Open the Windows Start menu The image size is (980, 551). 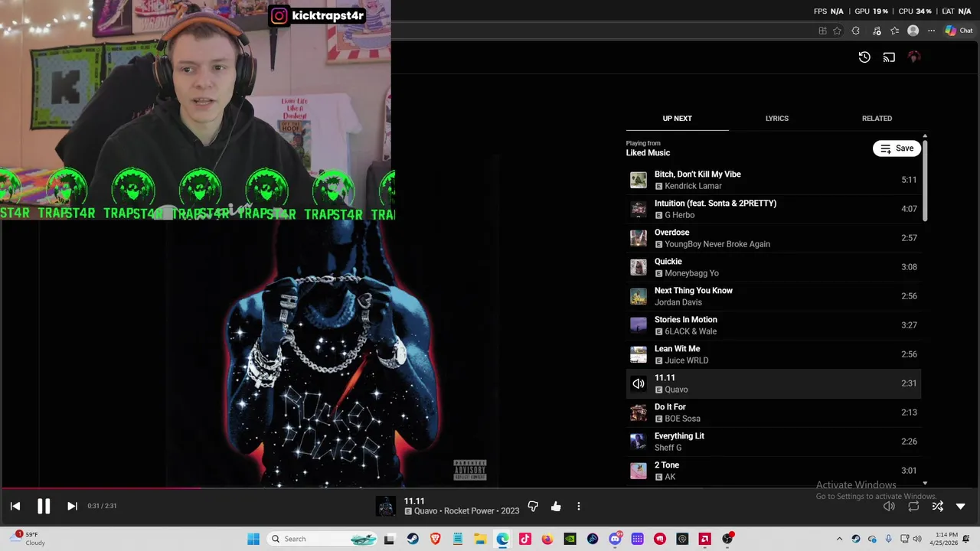(x=253, y=539)
